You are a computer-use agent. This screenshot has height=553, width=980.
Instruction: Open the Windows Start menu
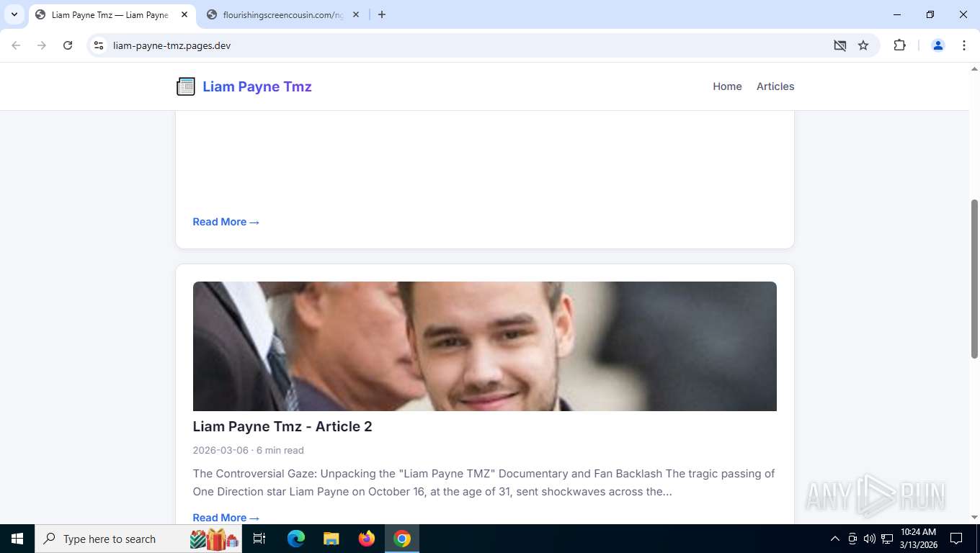(17, 539)
